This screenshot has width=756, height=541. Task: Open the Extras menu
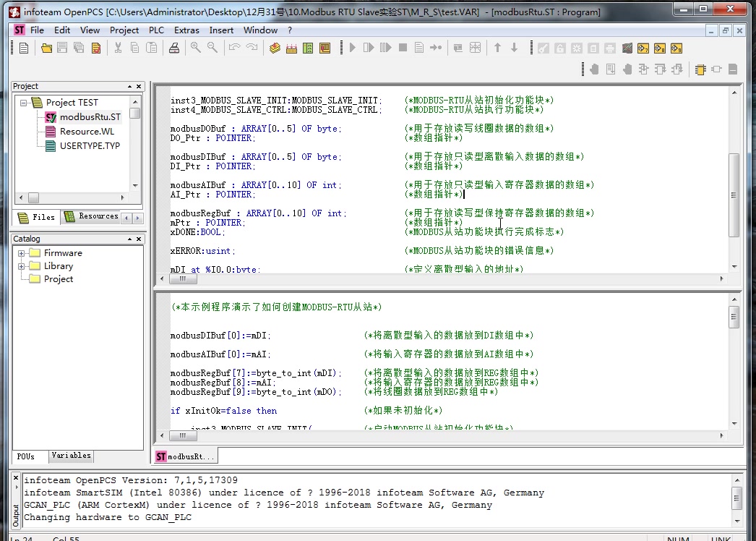[186, 30]
